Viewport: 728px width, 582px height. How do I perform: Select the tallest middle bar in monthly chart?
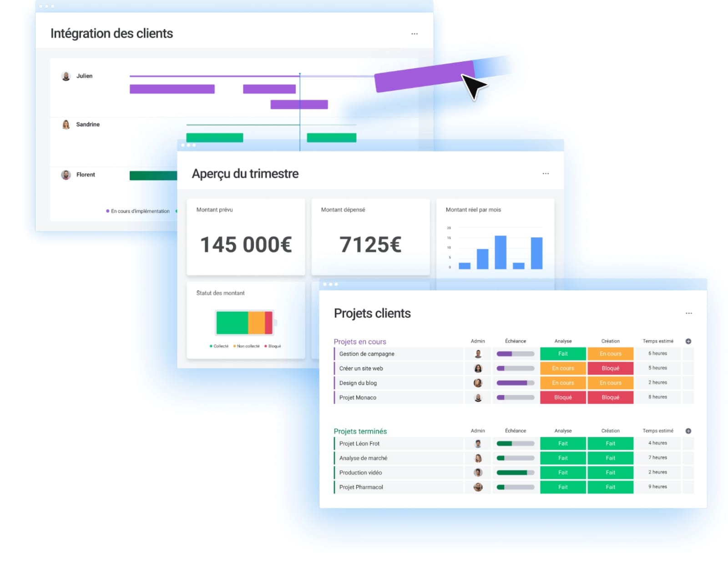(500, 252)
